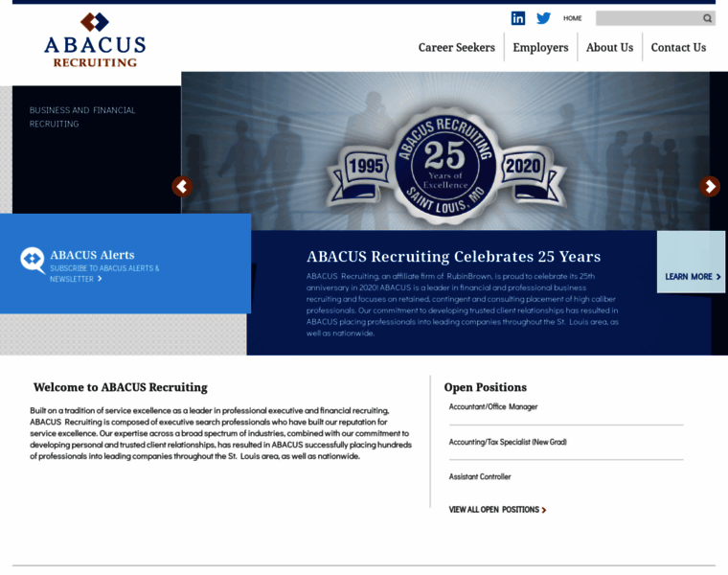Open Accountant/Office Manager position
The image size is (728, 575).
(493, 407)
